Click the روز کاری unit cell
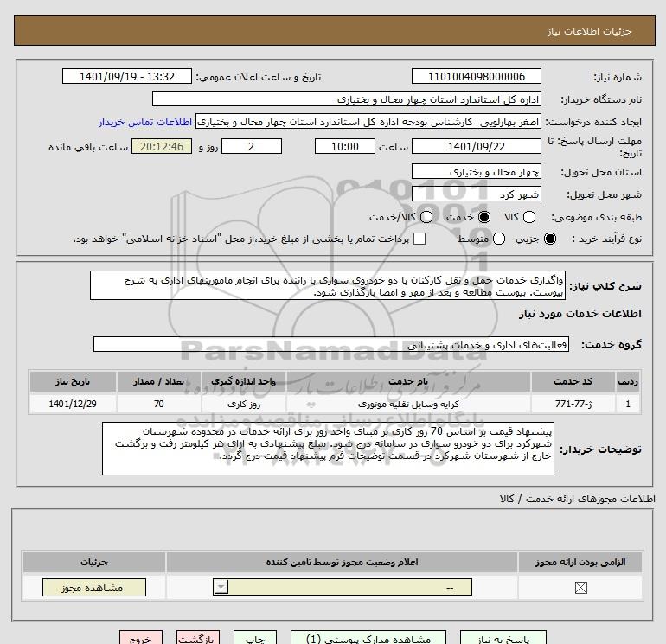The width and height of the screenshot is (666, 644). (x=243, y=404)
